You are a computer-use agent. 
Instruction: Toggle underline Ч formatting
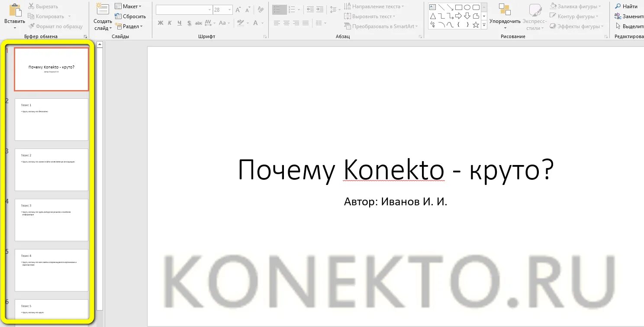(179, 23)
